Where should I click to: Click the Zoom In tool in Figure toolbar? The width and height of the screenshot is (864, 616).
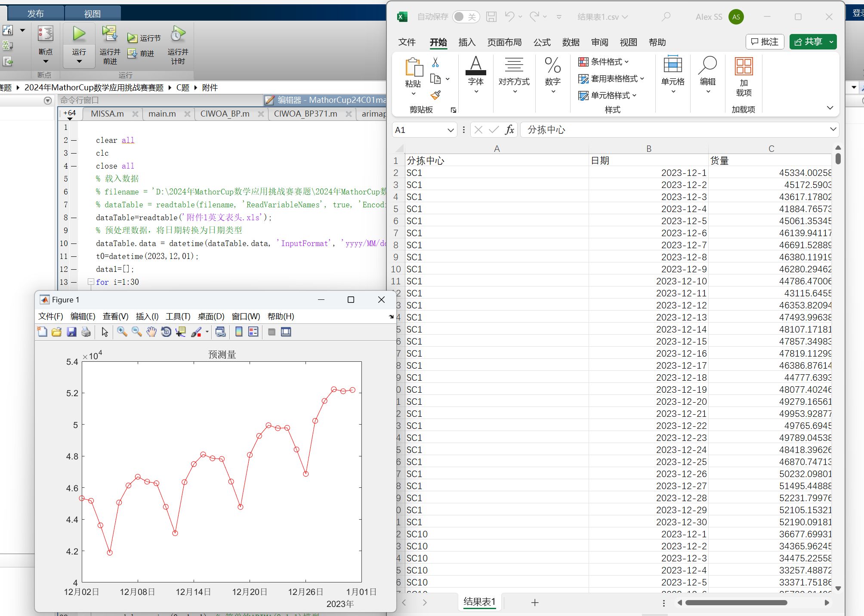pos(122,332)
